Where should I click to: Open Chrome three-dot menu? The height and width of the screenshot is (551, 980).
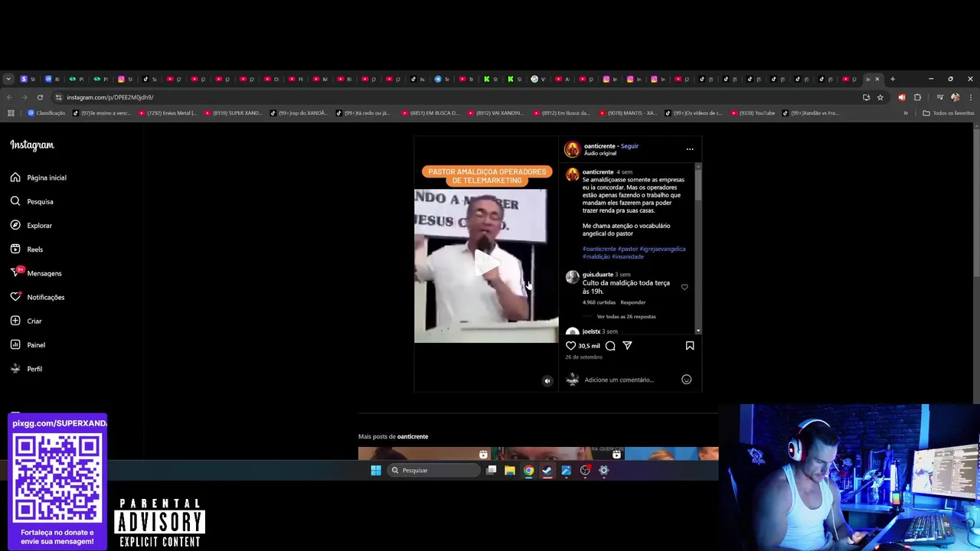coord(970,97)
